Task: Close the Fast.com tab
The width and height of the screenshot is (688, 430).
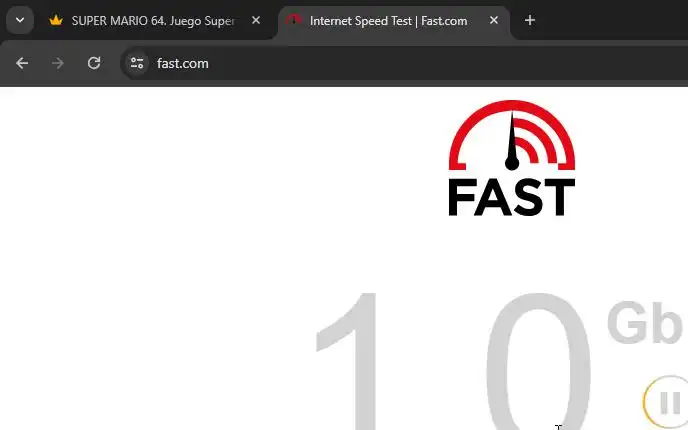Action: coord(494,20)
